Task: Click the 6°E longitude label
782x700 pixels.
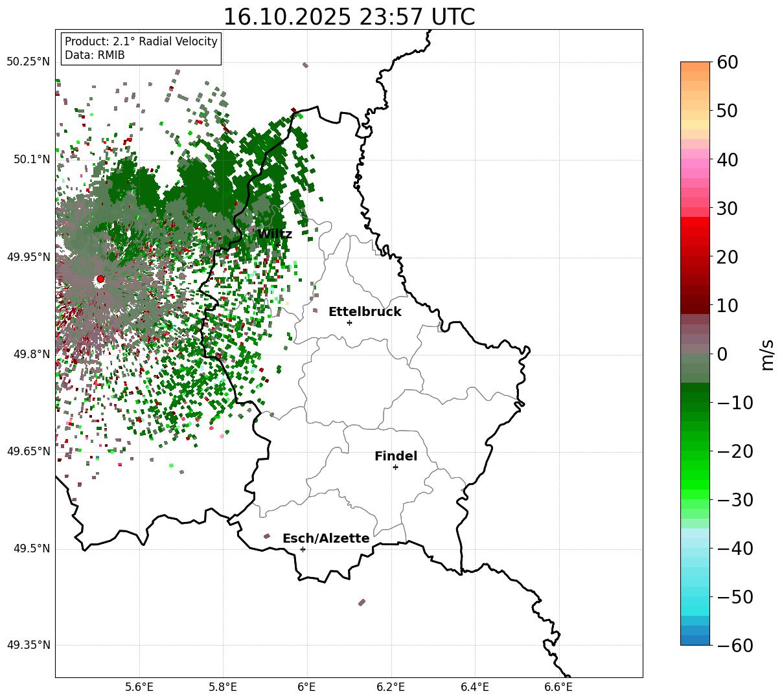Action: point(306,686)
